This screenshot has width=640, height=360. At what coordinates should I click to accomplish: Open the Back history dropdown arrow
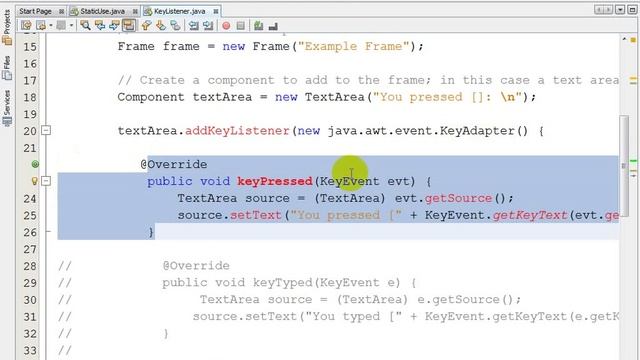click(51, 25)
